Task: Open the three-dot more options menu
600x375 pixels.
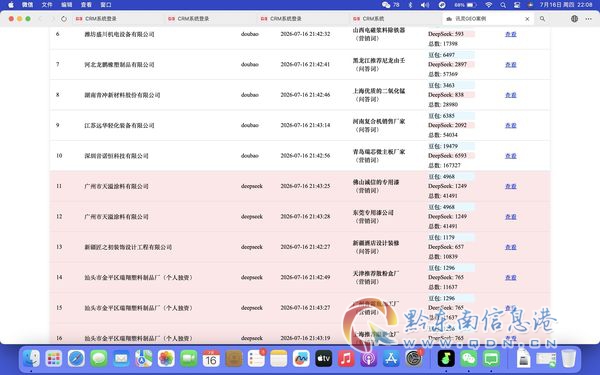Action: click(589, 19)
